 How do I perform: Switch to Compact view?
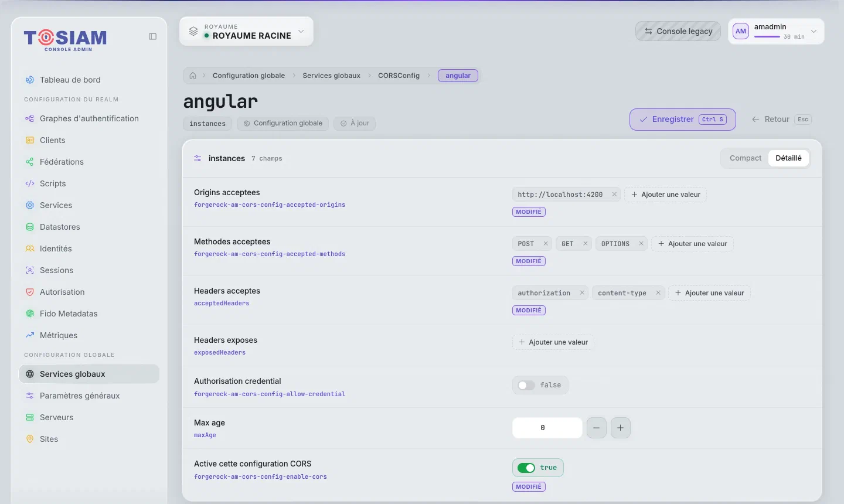click(746, 158)
